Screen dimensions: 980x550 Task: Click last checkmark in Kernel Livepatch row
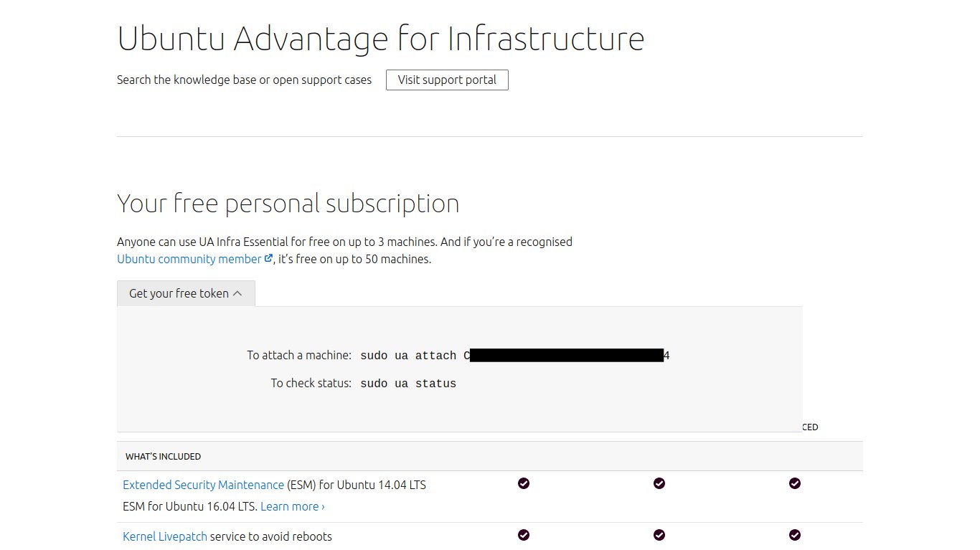tap(795, 535)
